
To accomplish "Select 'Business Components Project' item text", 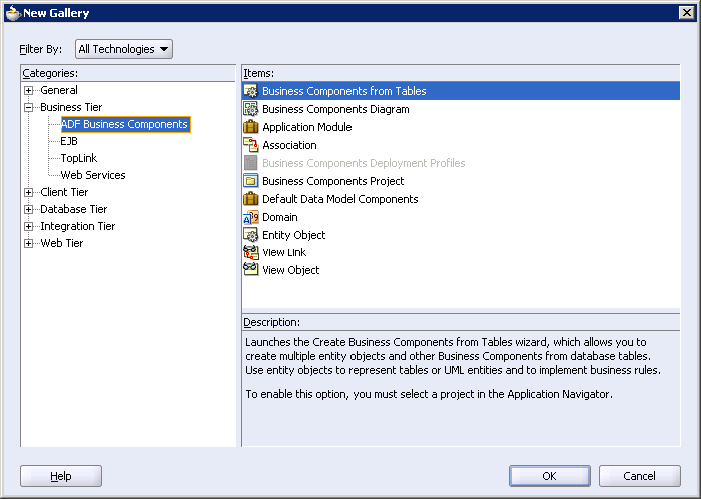I will 333,181.
